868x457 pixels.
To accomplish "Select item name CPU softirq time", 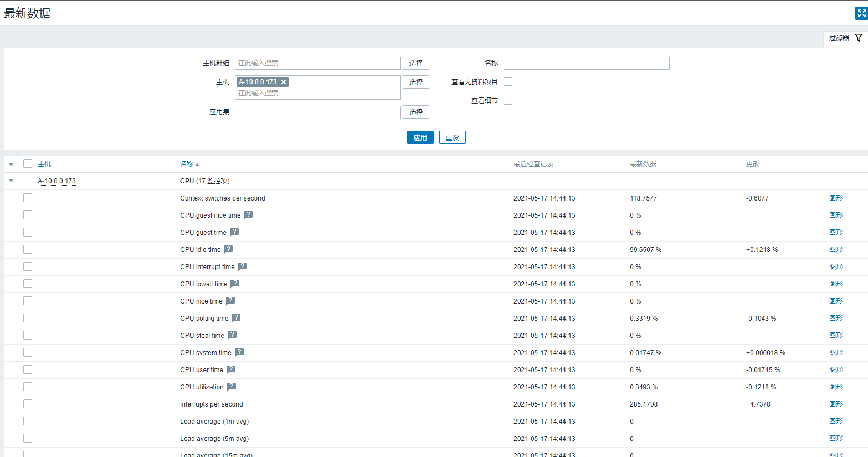I will point(204,318).
